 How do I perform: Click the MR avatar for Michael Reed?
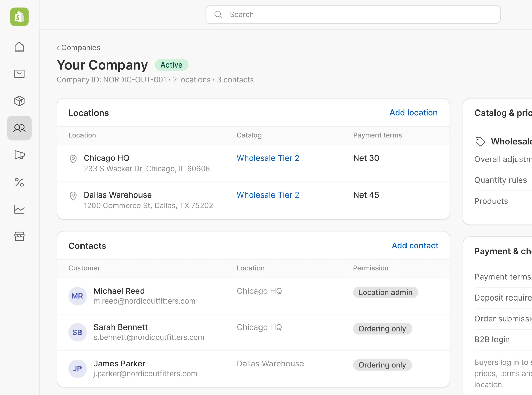(77, 296)
